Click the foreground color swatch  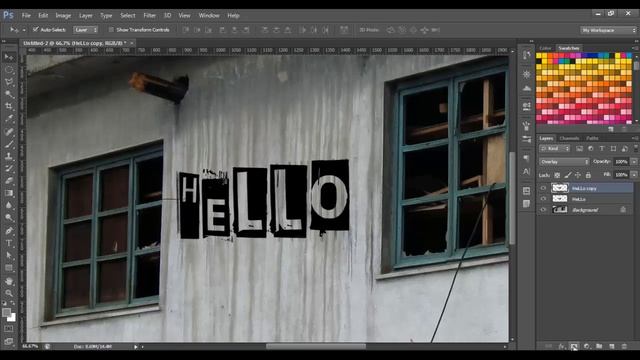click(x=6, y=312)
